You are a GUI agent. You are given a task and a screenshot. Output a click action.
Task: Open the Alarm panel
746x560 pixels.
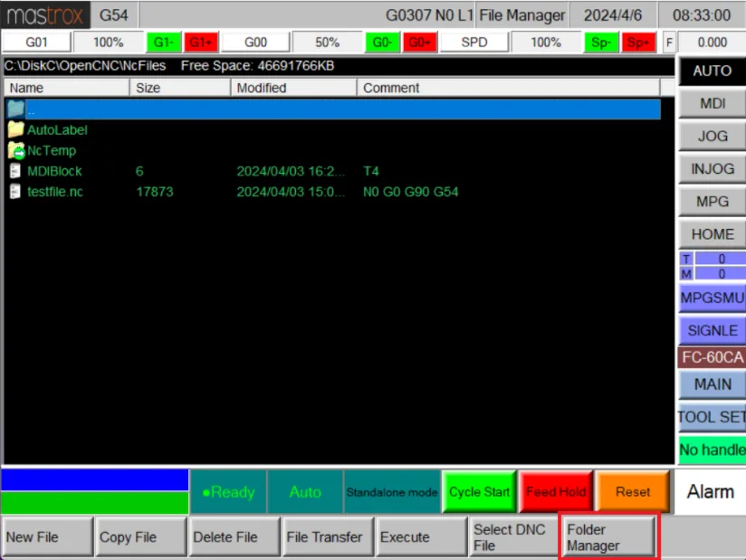[710, 491]
